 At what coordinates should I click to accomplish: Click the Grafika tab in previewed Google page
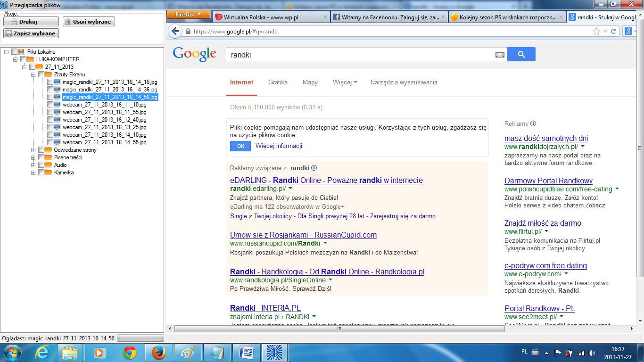[x=278, y=82]
